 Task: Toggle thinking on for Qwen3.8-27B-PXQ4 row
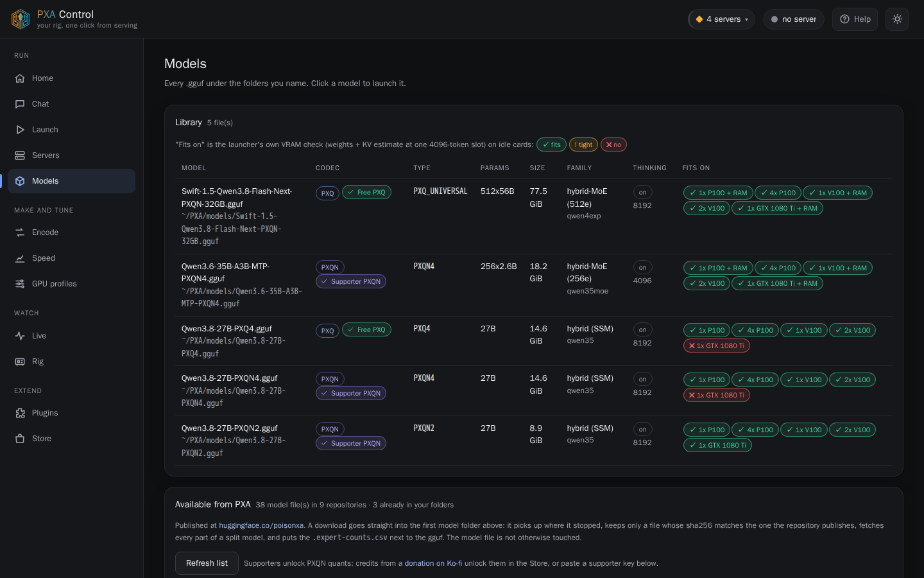(642, 329)
